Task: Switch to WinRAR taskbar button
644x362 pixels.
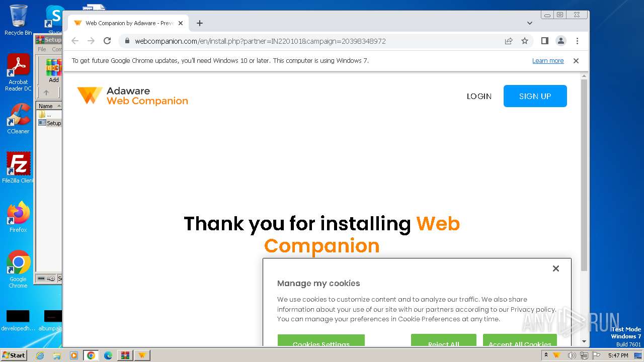Action: [125, 355]
